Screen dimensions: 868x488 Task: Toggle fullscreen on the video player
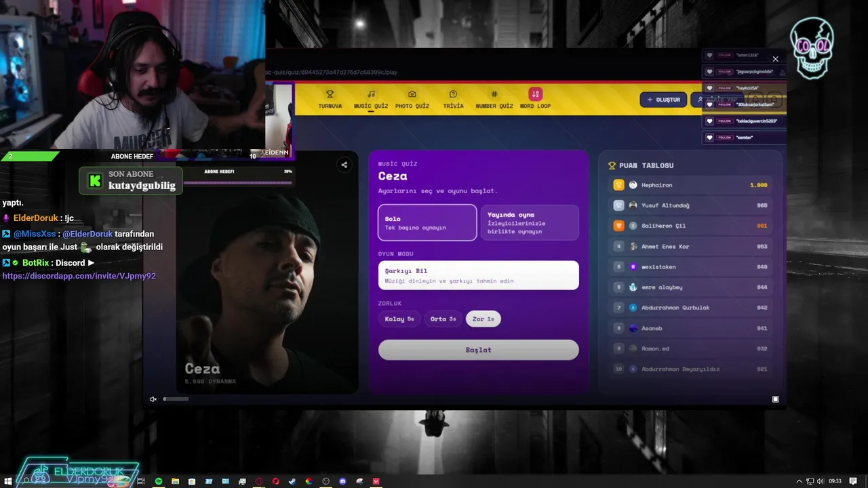(776, 399)
